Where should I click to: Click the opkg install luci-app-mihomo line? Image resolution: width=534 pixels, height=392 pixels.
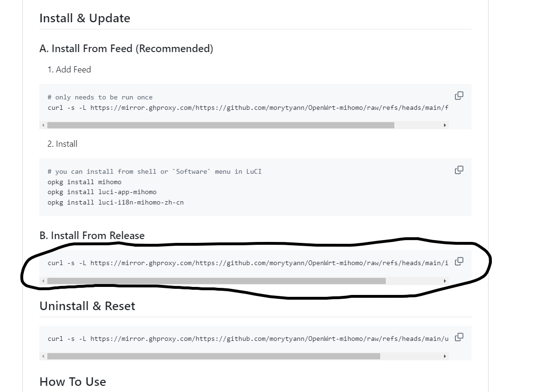pyautogui.click(x=102, y=192)
